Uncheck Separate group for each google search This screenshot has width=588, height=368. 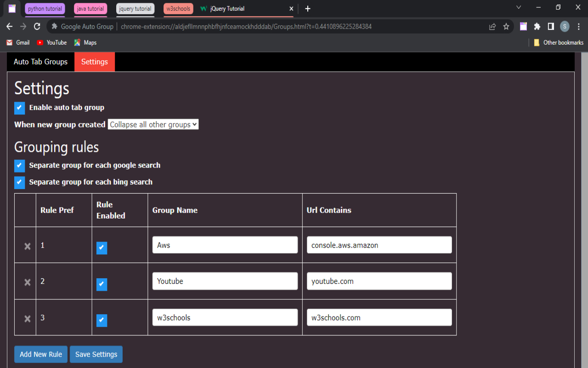click(x=19, y=166)
